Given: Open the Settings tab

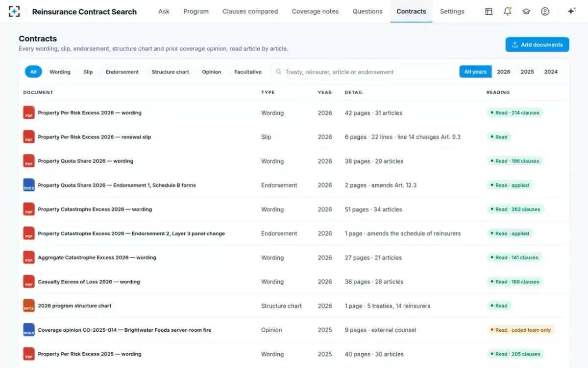Looking at the screenshot, I should click(452, 11).
